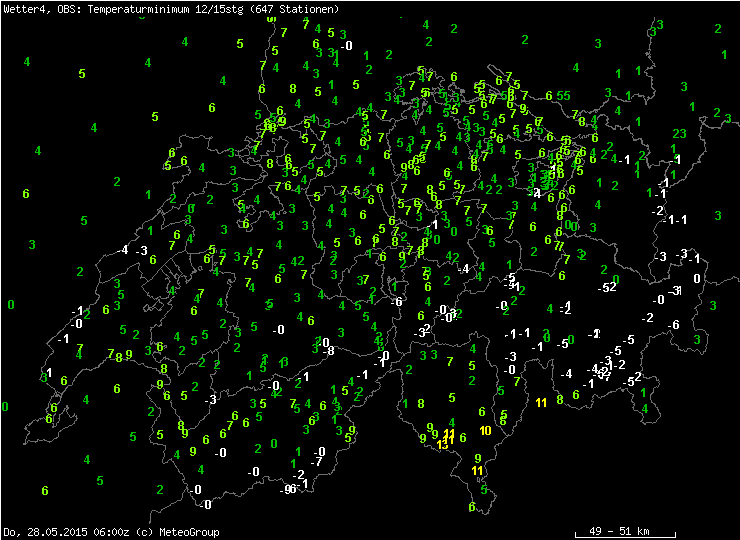Click the green 23 reading in the east
740x540 pixels.
(679, 134)
